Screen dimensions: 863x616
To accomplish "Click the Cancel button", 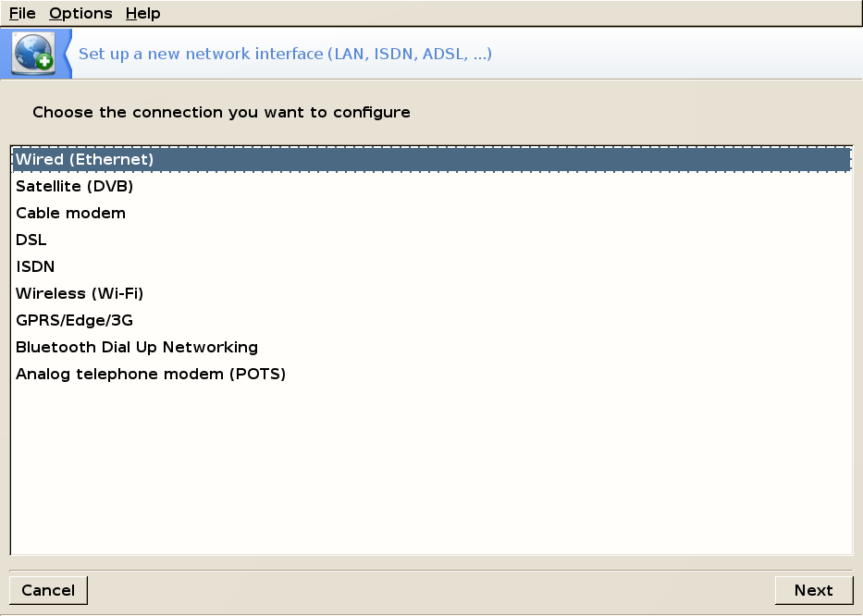I will [48, 590].
